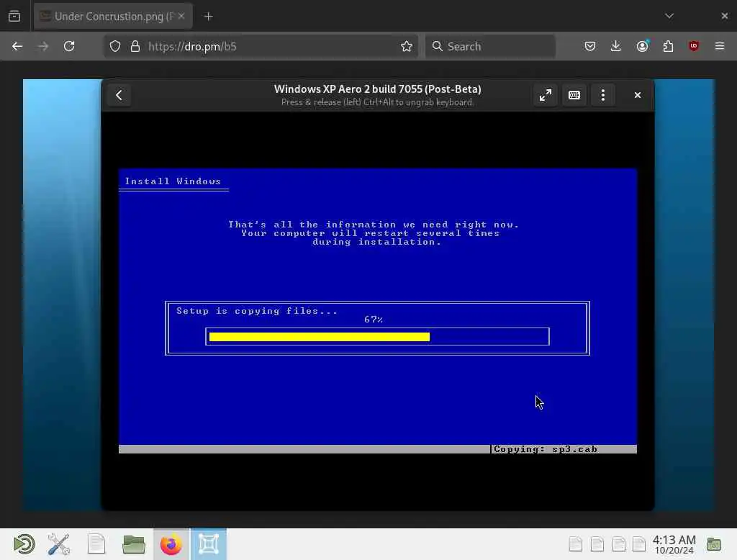The height and width of the screenshot is (560, 737).
Task: Toggle fullscreen for the virtual machine
Action: [546, 95]
